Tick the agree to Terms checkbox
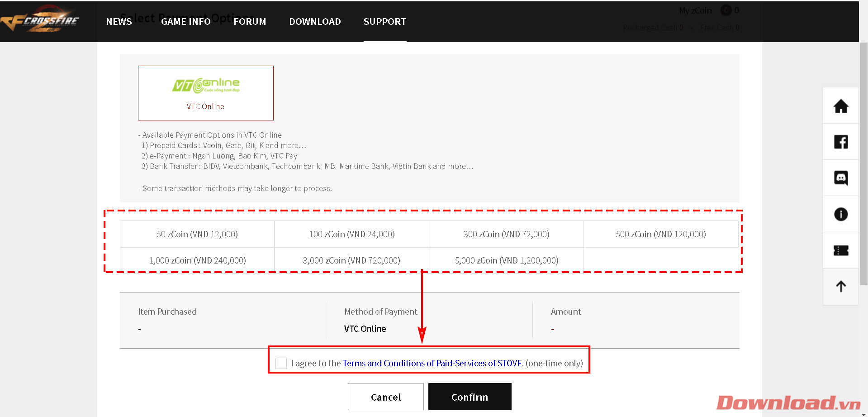Viewport: 868px width, 417px height. (281, 363)
